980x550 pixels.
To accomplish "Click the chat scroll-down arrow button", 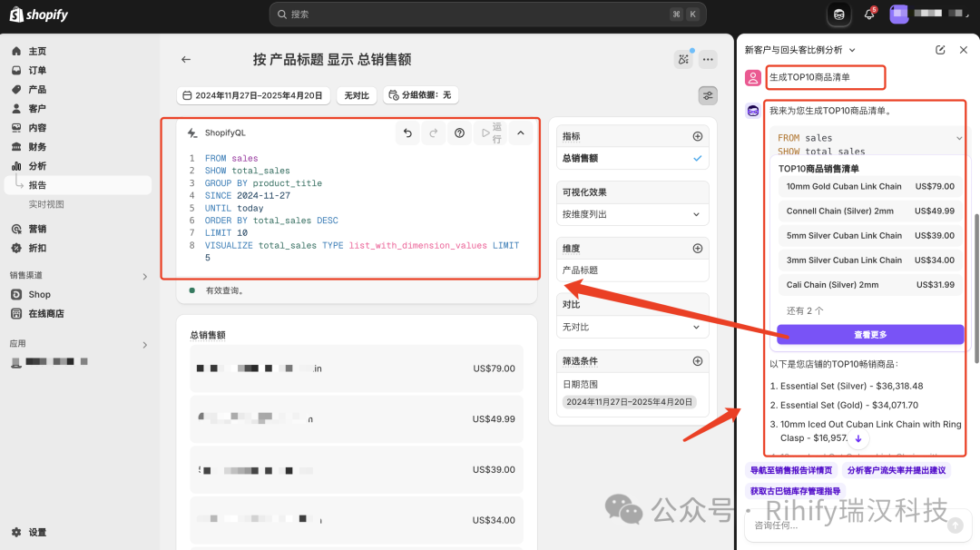I will pyautogui.click(x=858, y=438).
